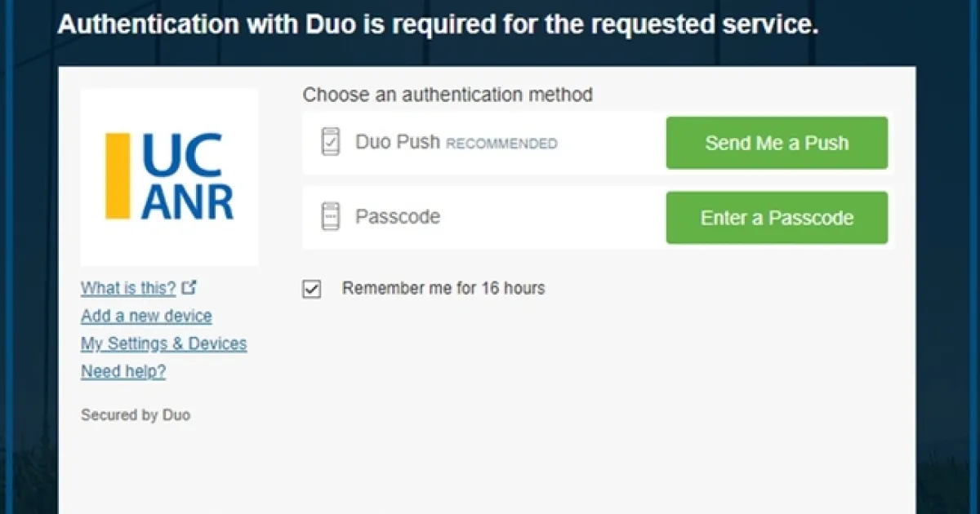This screenshot has height=514, width=980.
Task: Click the yellow bar in the UC ANR logo
Action: 118,176
